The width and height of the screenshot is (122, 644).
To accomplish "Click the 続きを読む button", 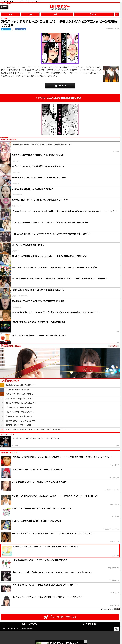I will click(x=60, y=86).
